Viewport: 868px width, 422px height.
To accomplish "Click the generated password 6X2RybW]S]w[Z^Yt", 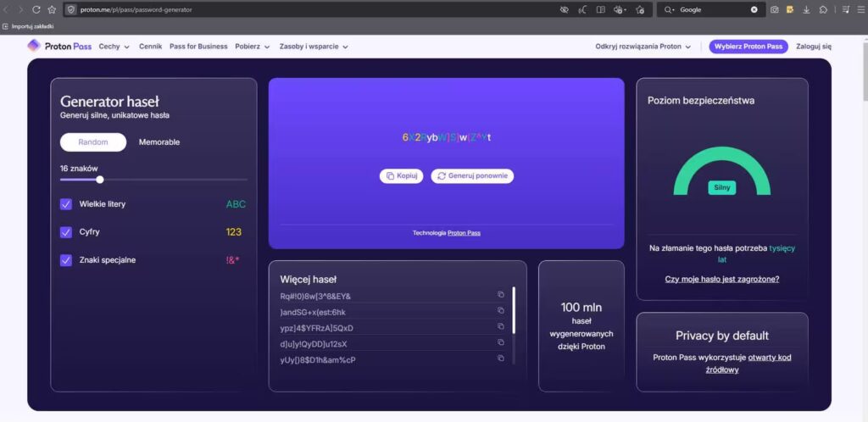I will [446, 137].
